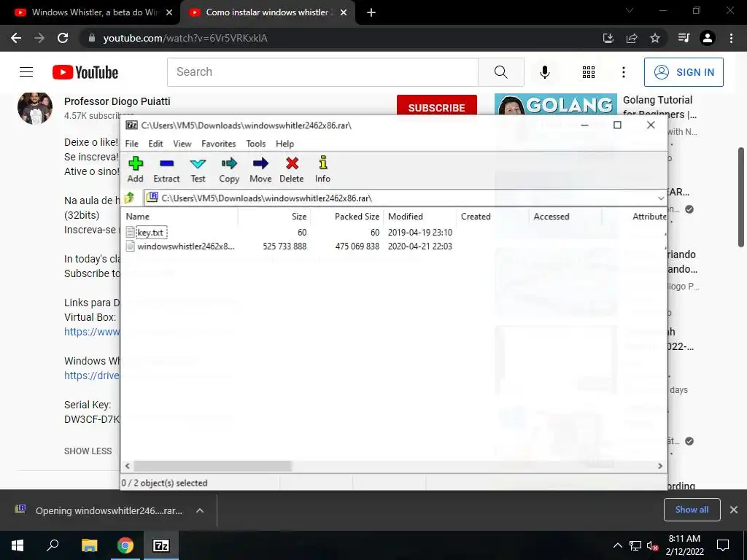Screen dimensions: 747x560
Task: Close the Chrome downloads bar
Action: click(x=734, y=510)
